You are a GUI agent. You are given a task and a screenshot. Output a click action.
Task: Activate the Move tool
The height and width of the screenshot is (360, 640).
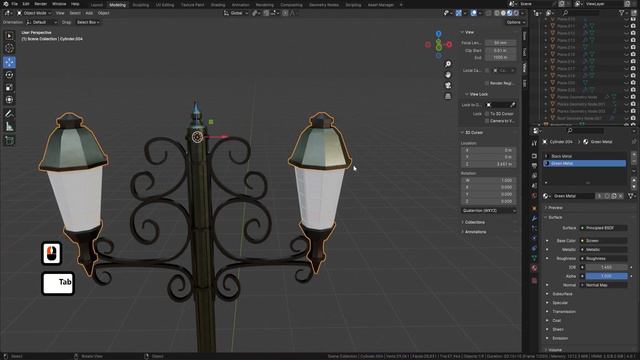coord(9,62)
